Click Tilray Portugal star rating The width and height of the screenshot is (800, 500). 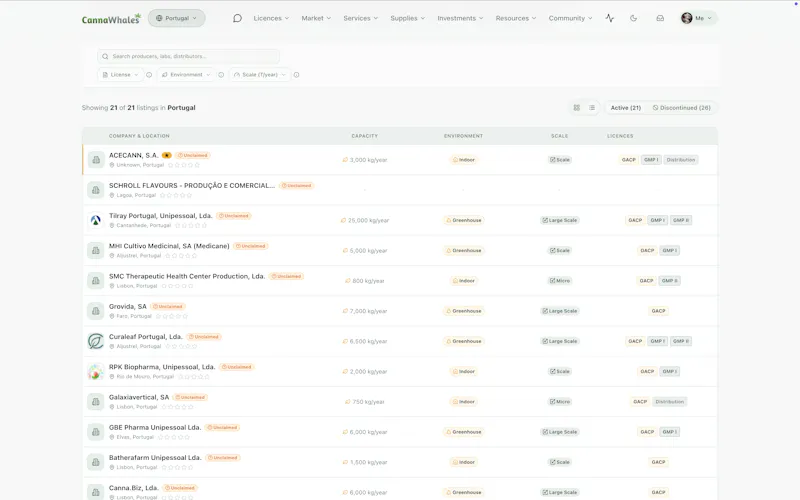pyautogui.click(x=191, y=226)
